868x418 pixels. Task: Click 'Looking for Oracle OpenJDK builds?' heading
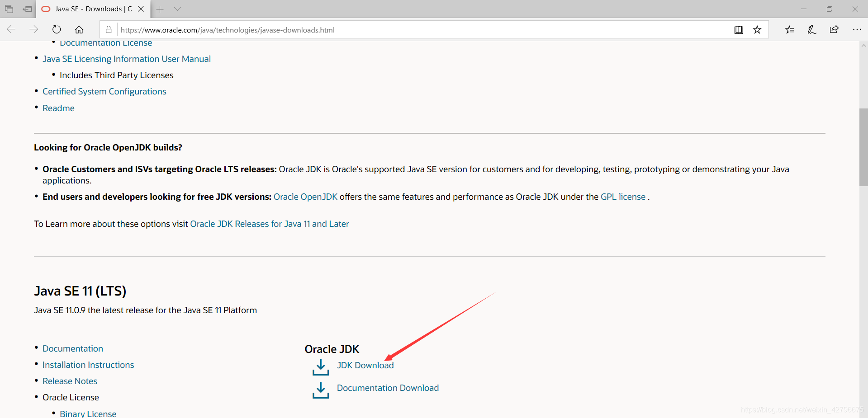point(108,147)
